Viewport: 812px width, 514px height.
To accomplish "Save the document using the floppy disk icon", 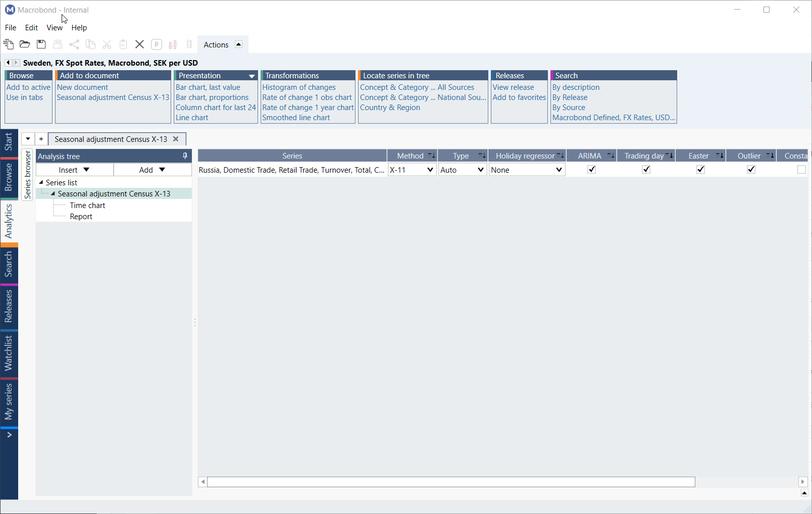I will 41,44.
